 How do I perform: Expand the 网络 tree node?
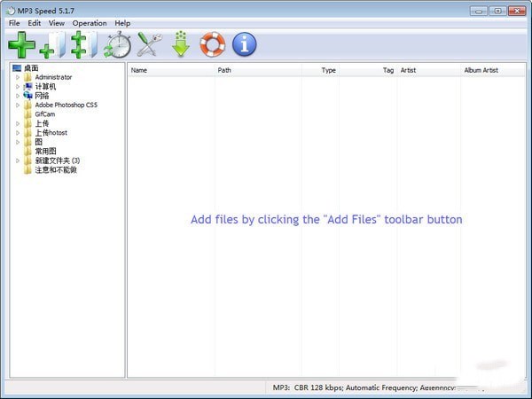coord(18,96)
